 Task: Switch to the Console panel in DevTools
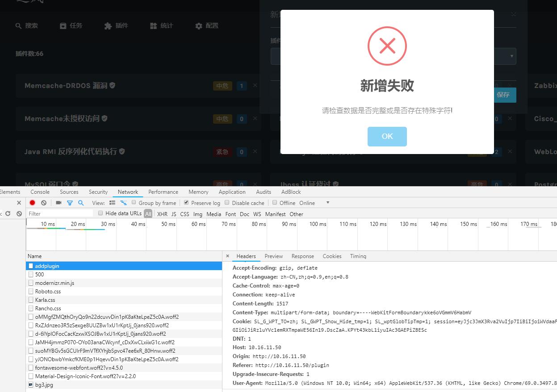tap(40, 192)
